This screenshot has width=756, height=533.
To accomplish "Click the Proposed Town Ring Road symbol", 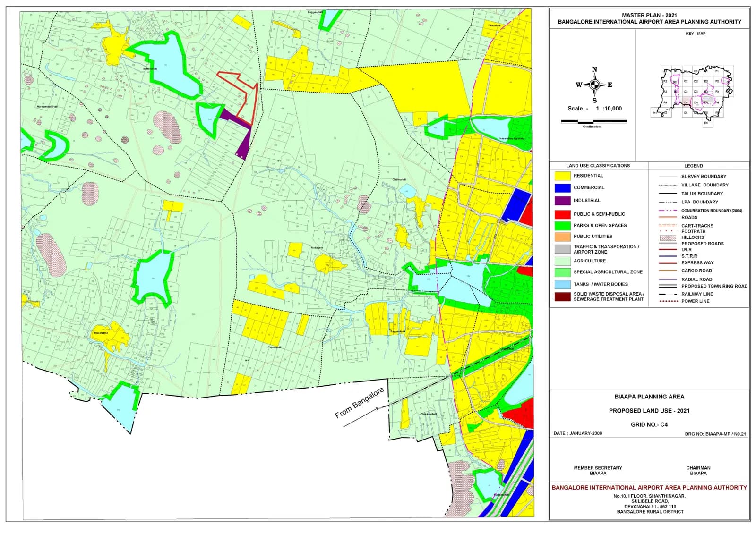I will (668, 286).
